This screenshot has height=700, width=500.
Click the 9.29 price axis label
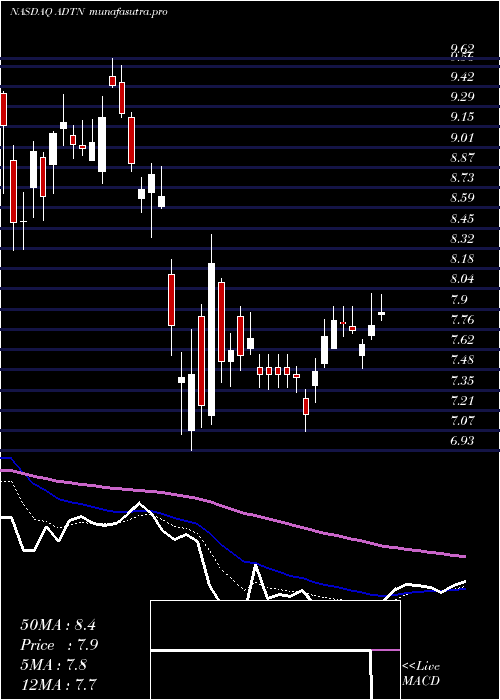462,97
